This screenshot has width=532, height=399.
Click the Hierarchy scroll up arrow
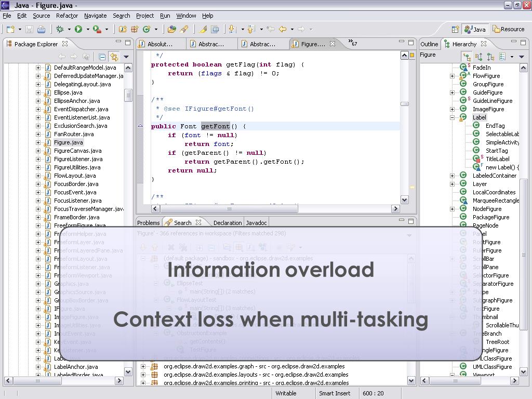coord(523,68)
